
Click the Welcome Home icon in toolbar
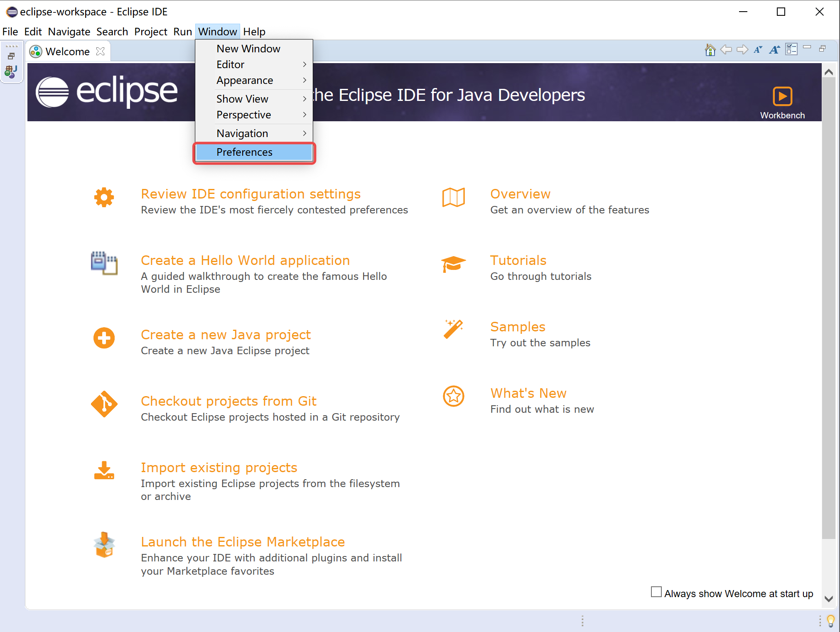[x=710, y=50]
